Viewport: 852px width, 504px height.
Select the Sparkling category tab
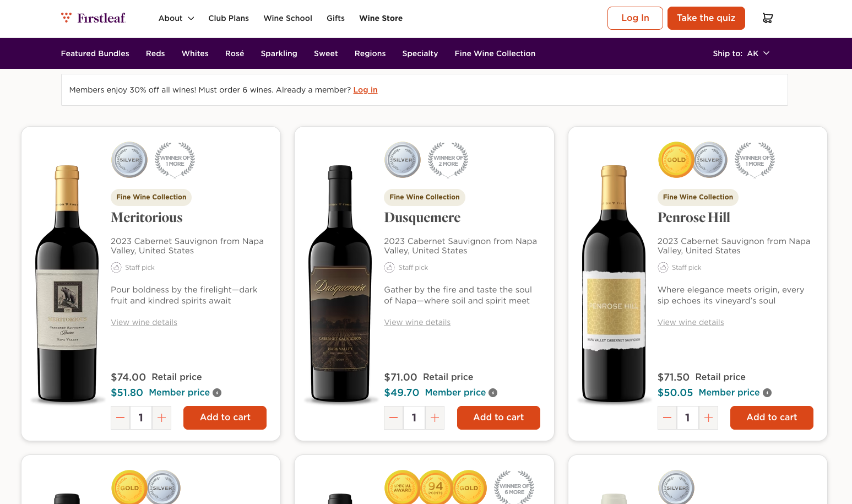pos(279,53)
